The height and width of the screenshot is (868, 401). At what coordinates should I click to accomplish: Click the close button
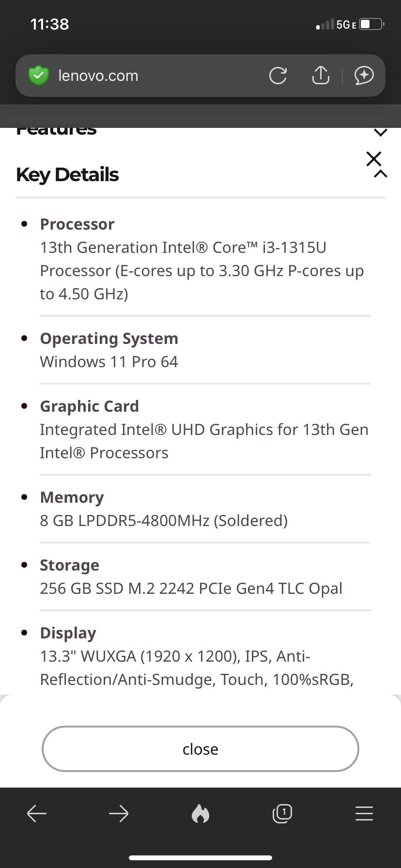pos(200,749)
